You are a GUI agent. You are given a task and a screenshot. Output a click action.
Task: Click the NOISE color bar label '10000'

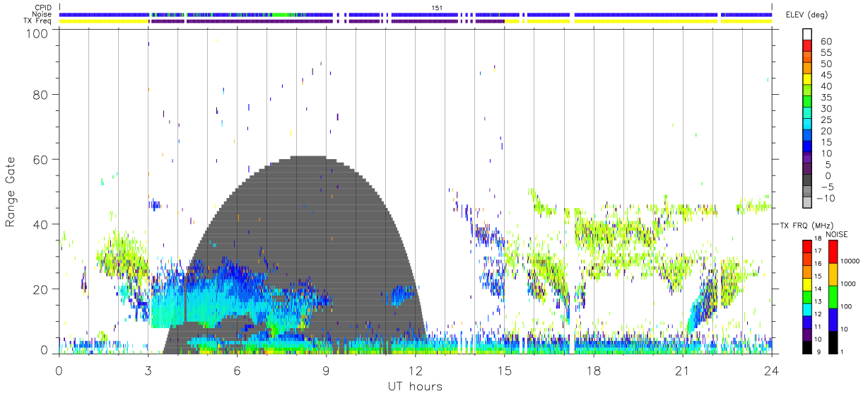pos(849,261)
